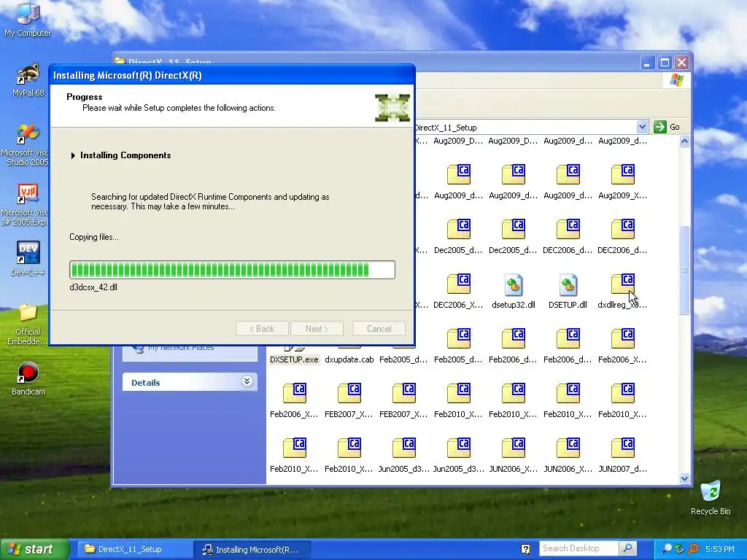The image size is (747, 560).
Task: Launch Bandicam from the desktop
Action: pos(28,379)
